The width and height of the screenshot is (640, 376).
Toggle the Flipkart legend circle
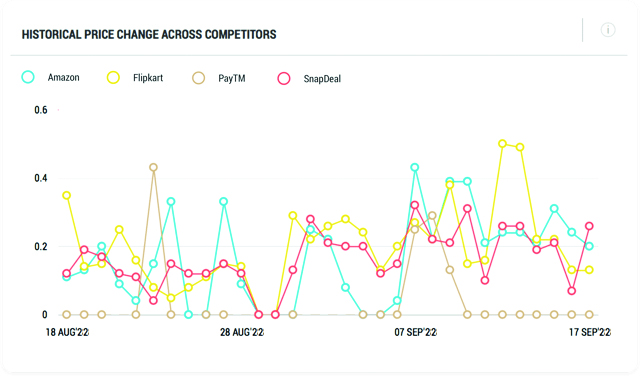113,77
